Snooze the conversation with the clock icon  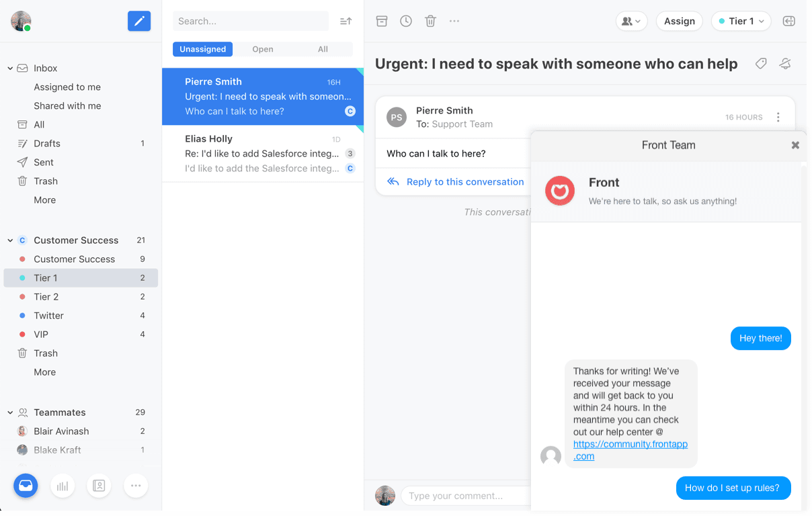coord(406,21)
